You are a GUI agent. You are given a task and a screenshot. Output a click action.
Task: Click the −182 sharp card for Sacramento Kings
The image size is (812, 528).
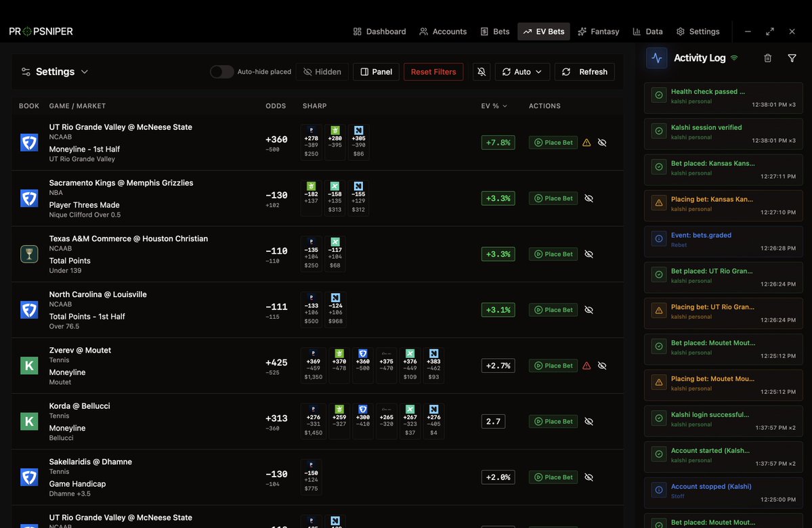coord(312,198)
